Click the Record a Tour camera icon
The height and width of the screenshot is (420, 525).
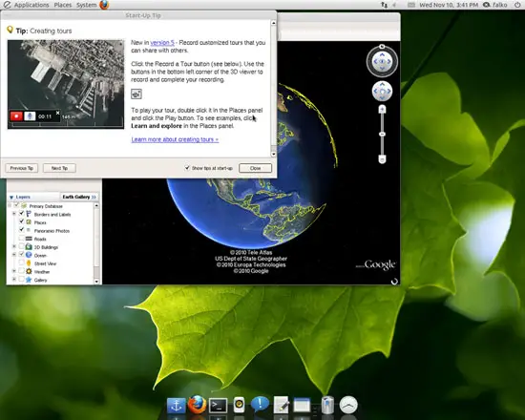(x=136, y=94)
